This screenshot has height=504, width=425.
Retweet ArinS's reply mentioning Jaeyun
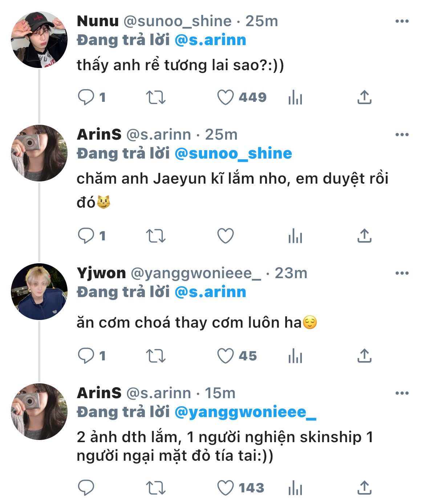(155, 236)
